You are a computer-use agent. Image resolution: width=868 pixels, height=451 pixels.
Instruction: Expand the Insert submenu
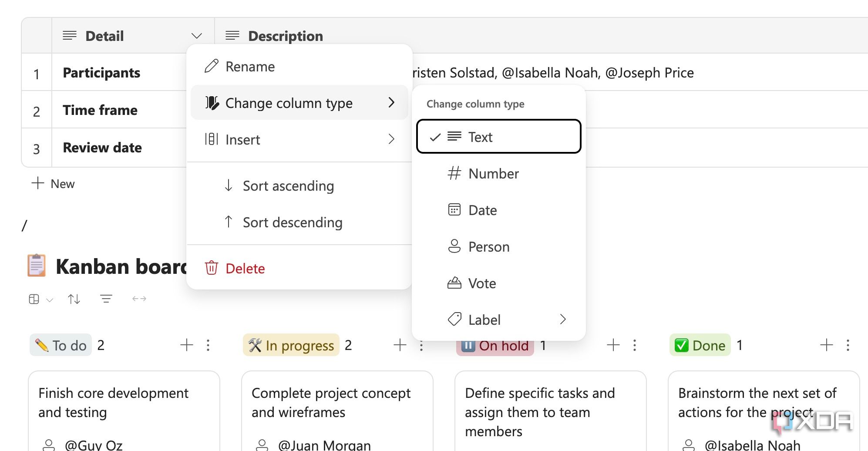tap(242, 139)
